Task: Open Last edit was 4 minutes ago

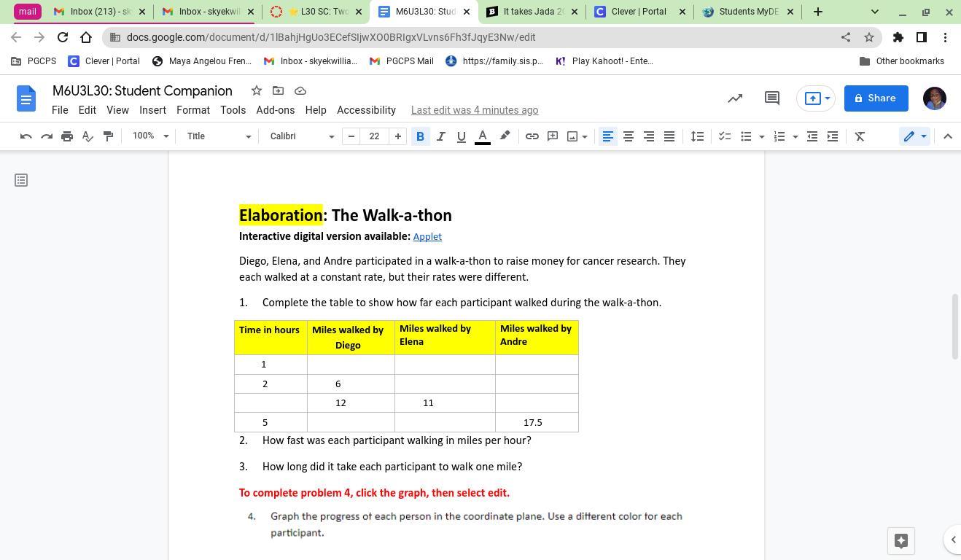Action: coord(475,110)
